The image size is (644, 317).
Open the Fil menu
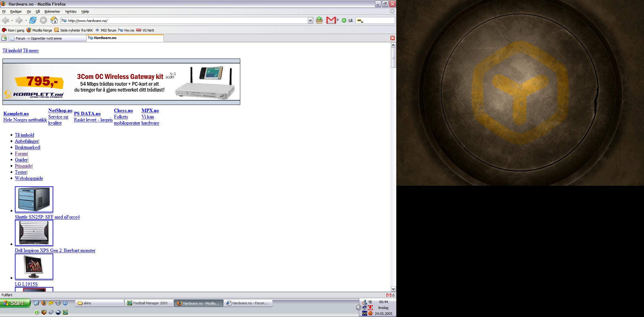(4, 11)
